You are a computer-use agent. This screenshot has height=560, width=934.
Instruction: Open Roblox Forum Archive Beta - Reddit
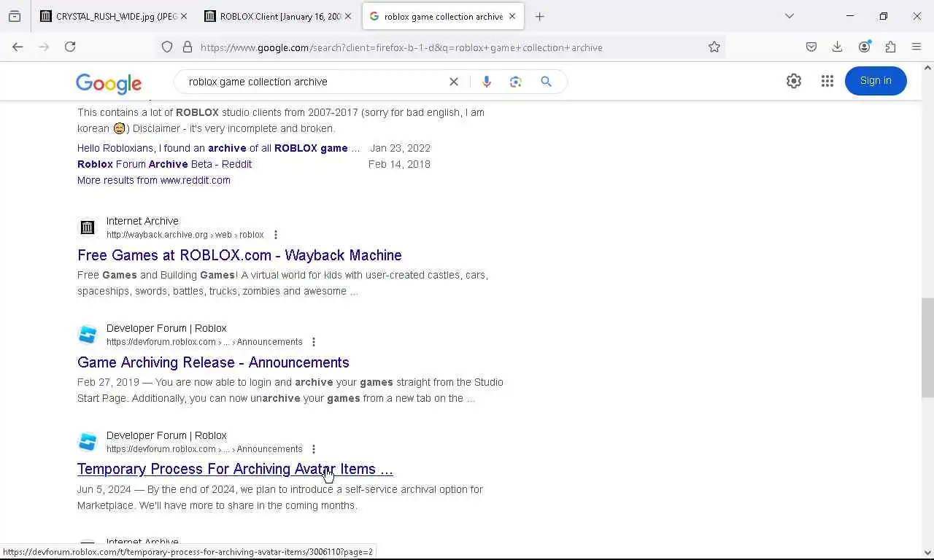[x=164, y=164]
